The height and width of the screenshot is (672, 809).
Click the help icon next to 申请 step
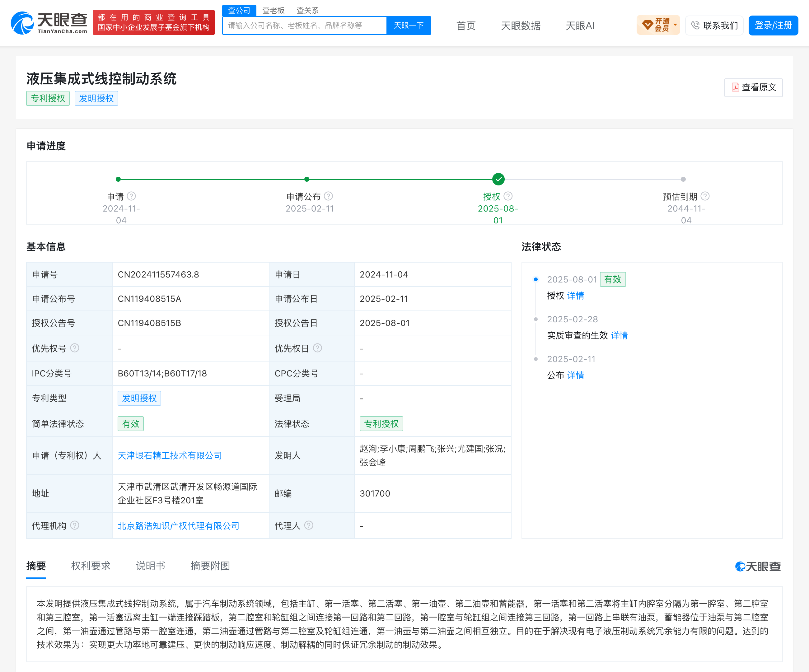[x=131, y=196]
